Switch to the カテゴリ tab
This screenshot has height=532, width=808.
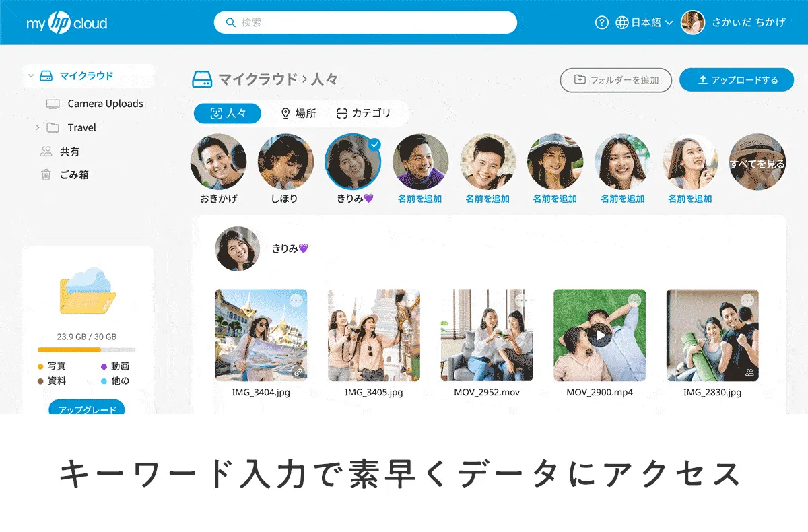(364, 113)
